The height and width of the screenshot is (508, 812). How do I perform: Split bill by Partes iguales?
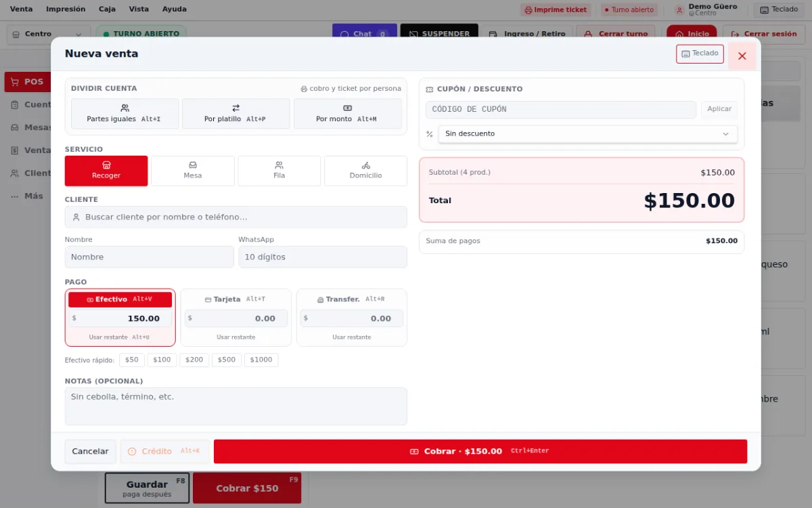tap(125, 114)
